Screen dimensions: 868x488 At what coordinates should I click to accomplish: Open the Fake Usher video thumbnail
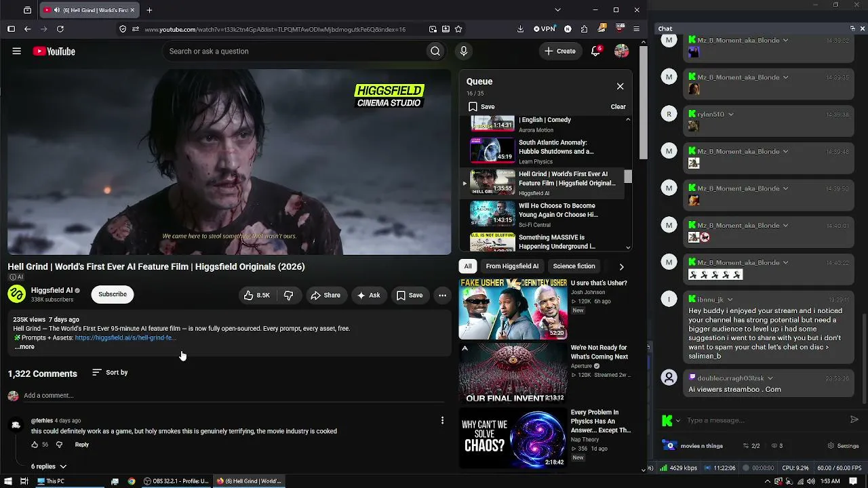pyautogui.click(x=513, y=308)
